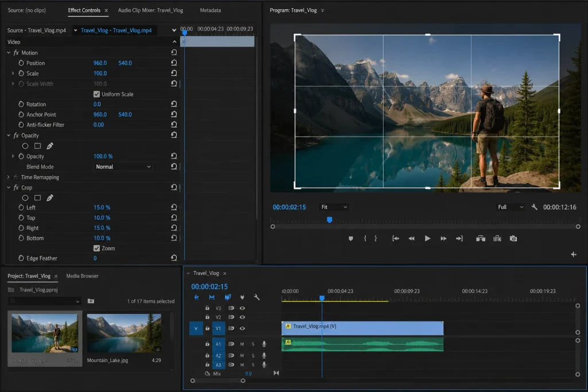Reset the Rotation parameter
Screen dimensions: 588x392
tap(174, 104)
